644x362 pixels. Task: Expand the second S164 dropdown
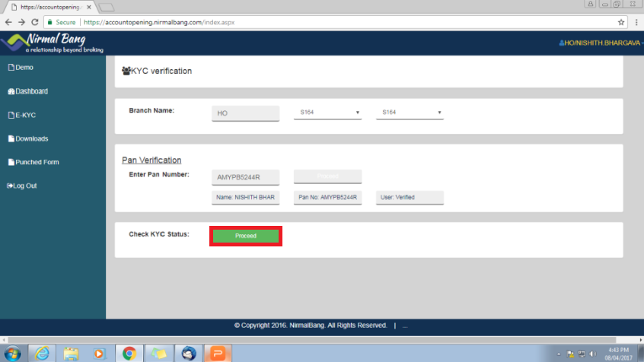(410, 113)
